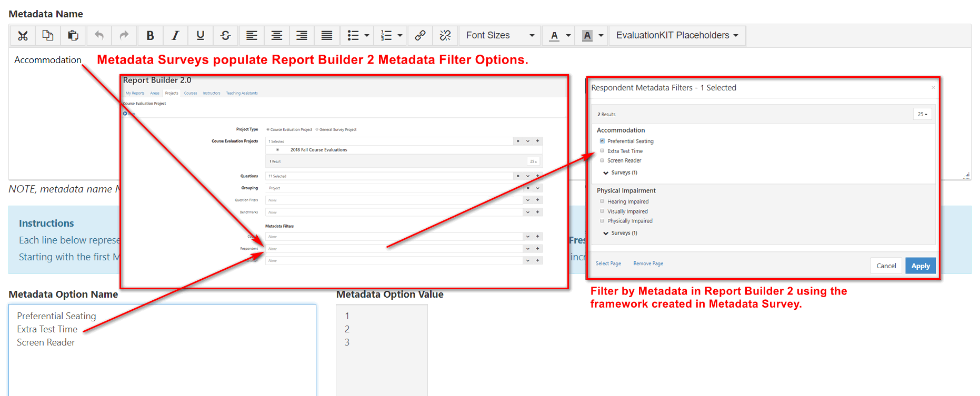Open the text color picker arrow
This screenshot has height=396, width=980.
pyautogui.click(x=568, y=36)
